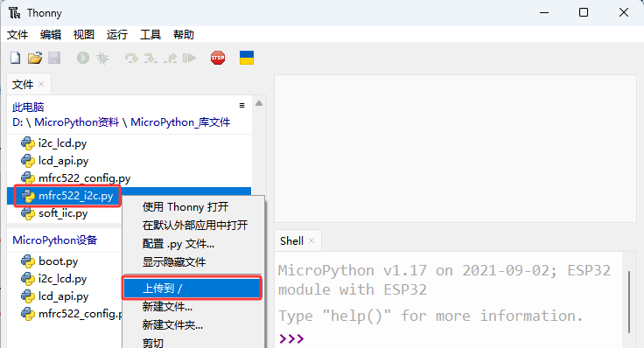This screenshot has height=348, width=644.
Task: Select mfrc522_i2c.py file
Action: click(75, 196)
